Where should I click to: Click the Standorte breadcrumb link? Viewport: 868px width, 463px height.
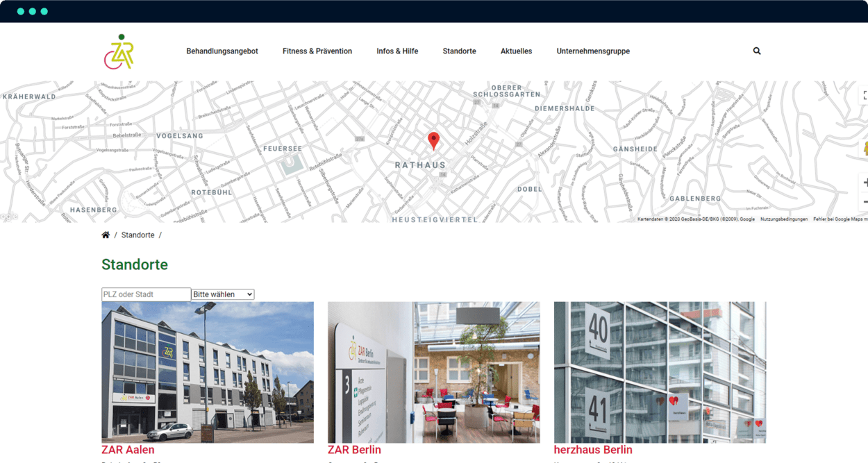(138, 235)
